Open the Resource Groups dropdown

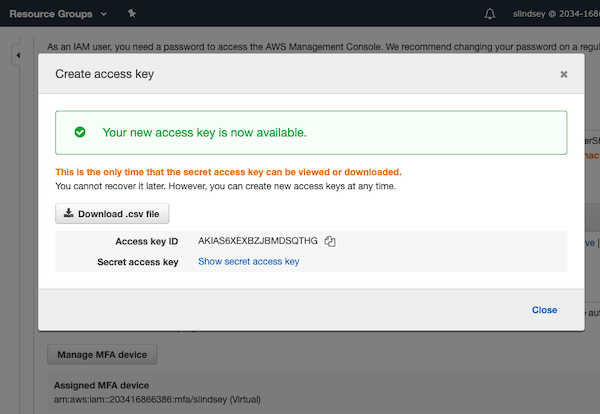point(58,14)
